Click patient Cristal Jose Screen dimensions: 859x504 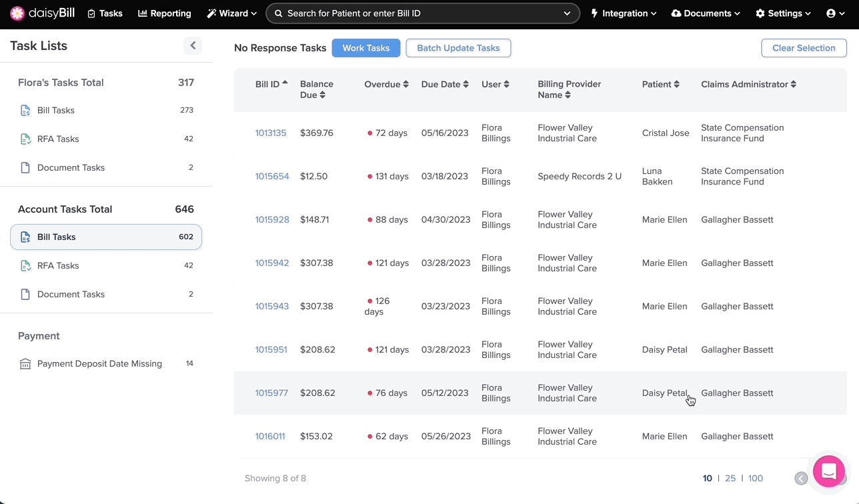(x=666, y=133)
